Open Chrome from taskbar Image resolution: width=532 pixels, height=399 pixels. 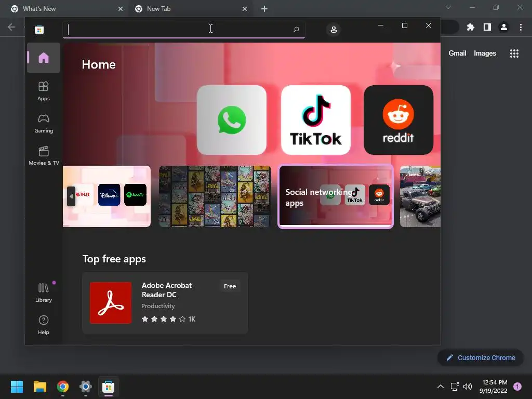coord(63,387)
